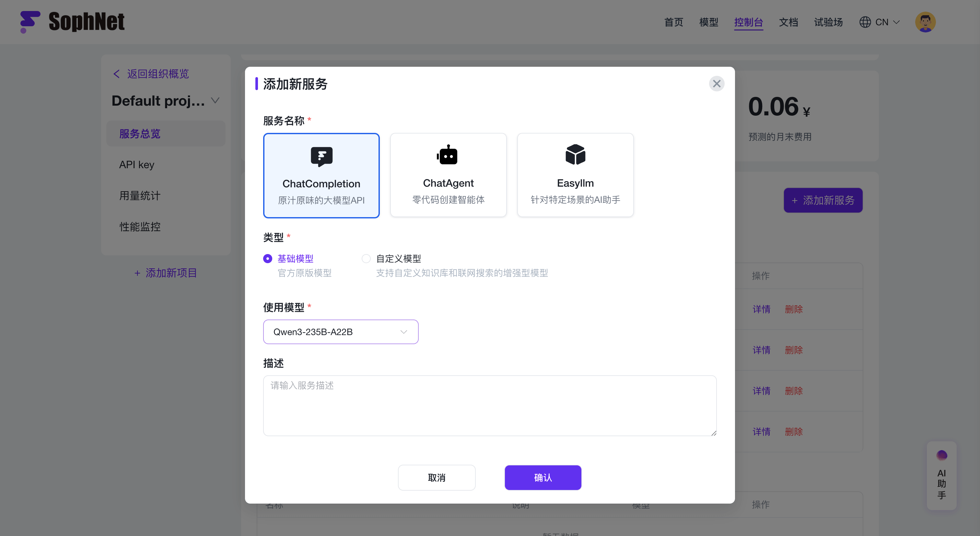Select the 基础模型 radio option
This screenshot has width=980, height=536.
[268, 259]
